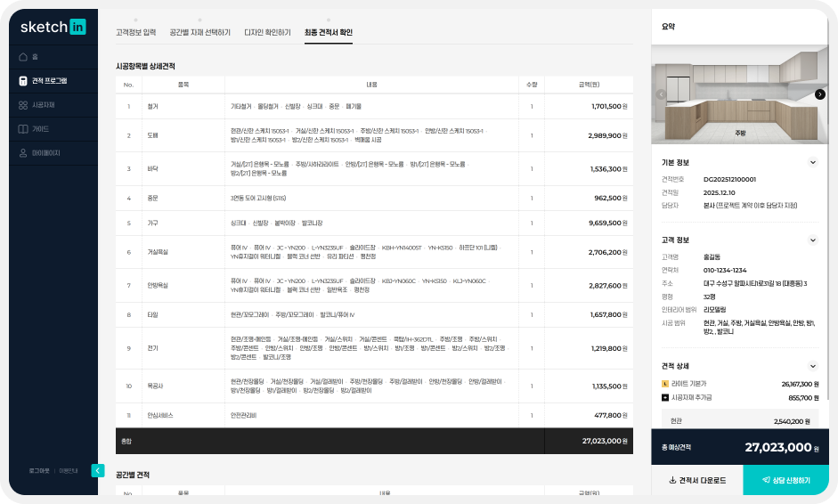Show previous room image with left arrow

coord(661,94)
